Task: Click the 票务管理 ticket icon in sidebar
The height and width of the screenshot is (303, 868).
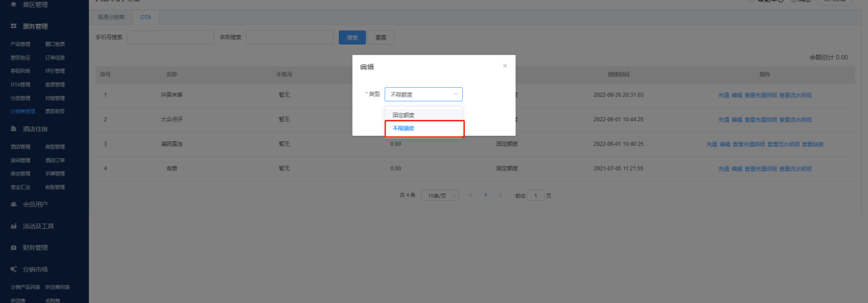Action: 14,27
